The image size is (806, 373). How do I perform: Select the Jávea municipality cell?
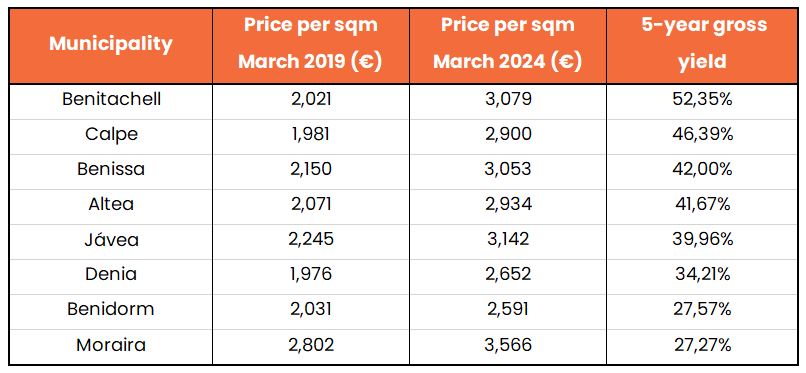pos(111,239)
